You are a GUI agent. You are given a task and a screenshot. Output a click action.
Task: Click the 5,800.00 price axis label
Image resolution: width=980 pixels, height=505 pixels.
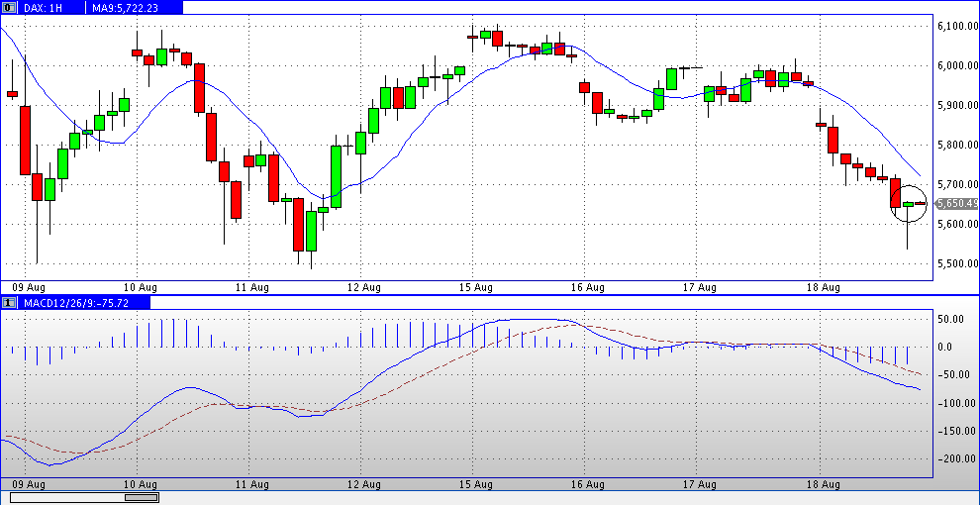point(957,145)
